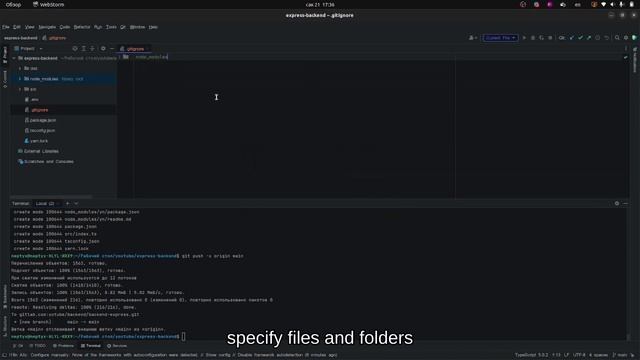Open terminal panel gear settings
This screenshot has width=640, height=360.
617,203
